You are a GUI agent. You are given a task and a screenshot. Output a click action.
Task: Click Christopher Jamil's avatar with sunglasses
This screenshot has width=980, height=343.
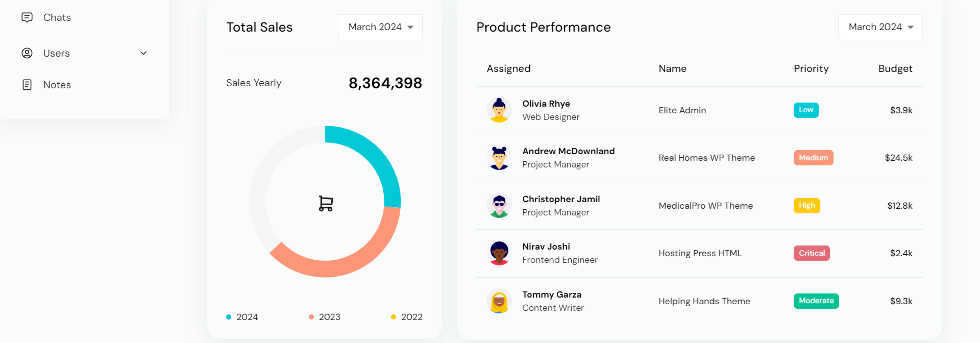[x=499, y=206]
